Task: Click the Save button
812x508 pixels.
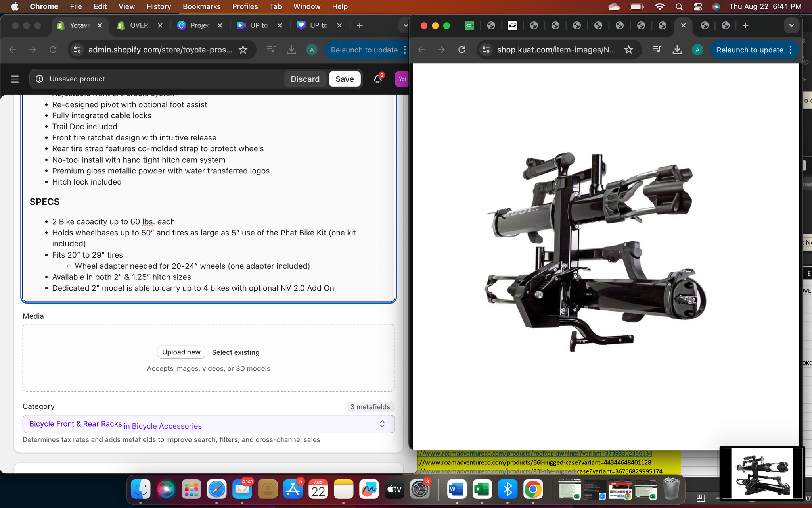Action: [x=344, y=79]
